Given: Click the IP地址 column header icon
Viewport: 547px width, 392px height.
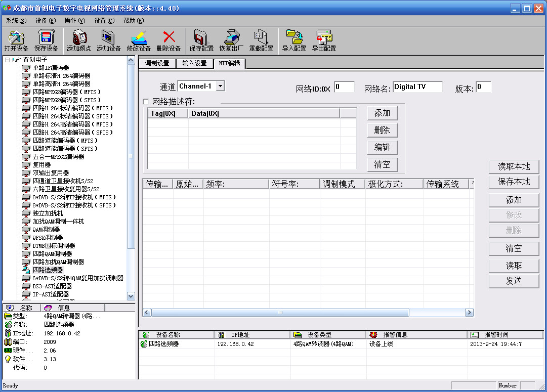Looking at the screenshot, I should [x=221, y=335].
